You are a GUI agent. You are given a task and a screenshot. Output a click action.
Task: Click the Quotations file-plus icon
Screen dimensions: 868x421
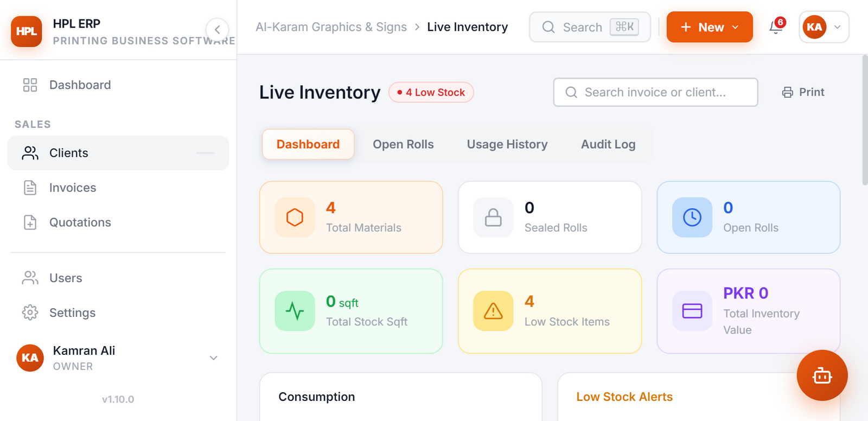[30, 222]
